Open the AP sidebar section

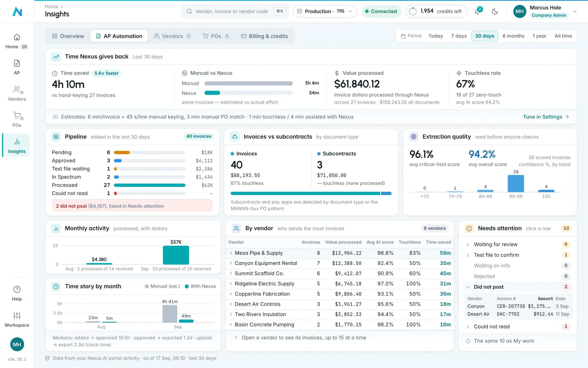click(17, 67)
